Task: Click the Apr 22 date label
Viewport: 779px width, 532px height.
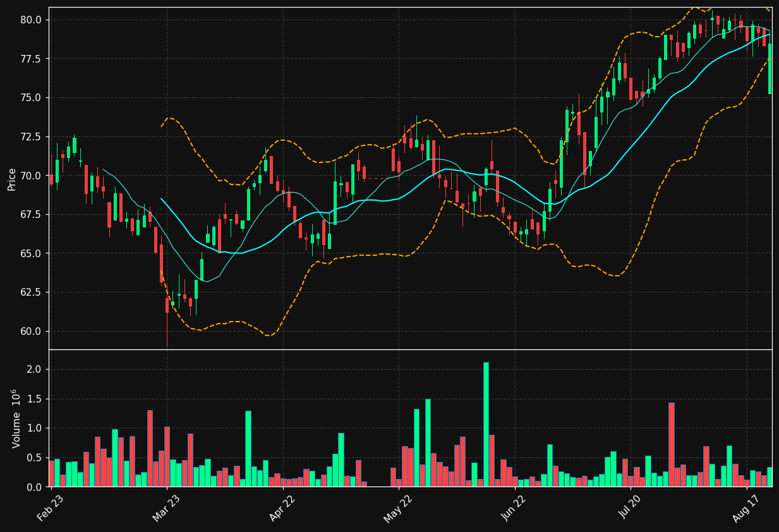Action: (x=282, y=509)
